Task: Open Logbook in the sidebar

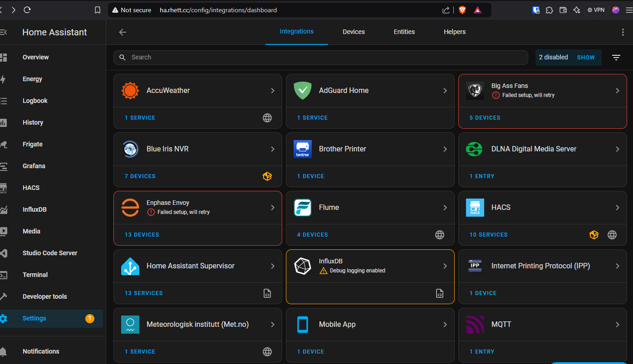Action: point(52,101)
